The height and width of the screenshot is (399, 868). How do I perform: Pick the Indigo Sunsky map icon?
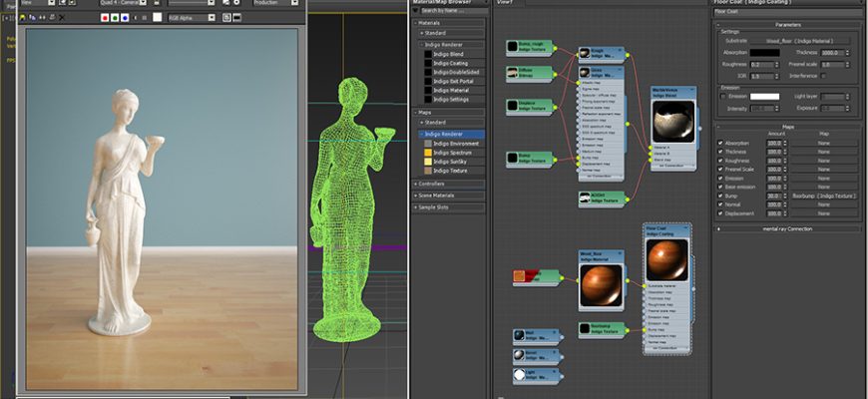coord(428,162)
